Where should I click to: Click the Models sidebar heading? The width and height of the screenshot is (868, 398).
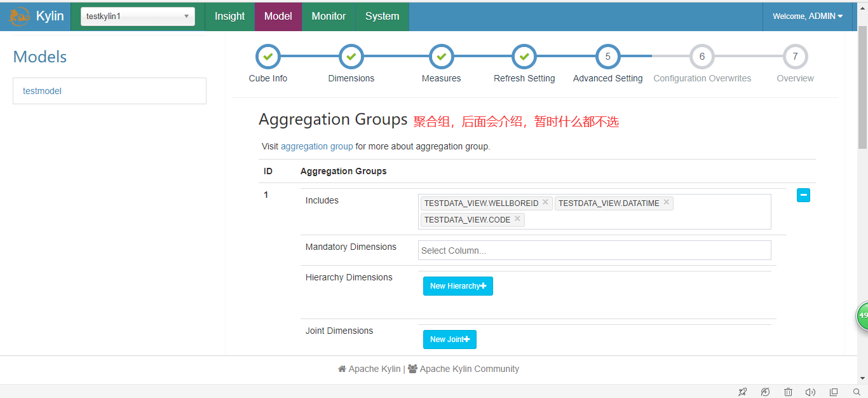[x=40, y=57]
